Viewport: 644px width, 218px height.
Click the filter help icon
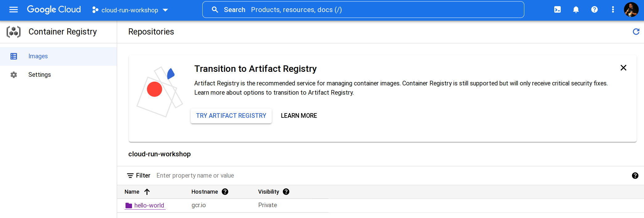click(635, 176)
